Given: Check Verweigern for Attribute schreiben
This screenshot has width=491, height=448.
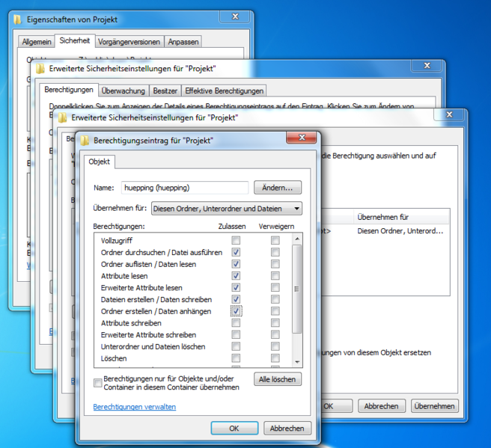Looking at the screenshot, I should click(x=275, y=323).
